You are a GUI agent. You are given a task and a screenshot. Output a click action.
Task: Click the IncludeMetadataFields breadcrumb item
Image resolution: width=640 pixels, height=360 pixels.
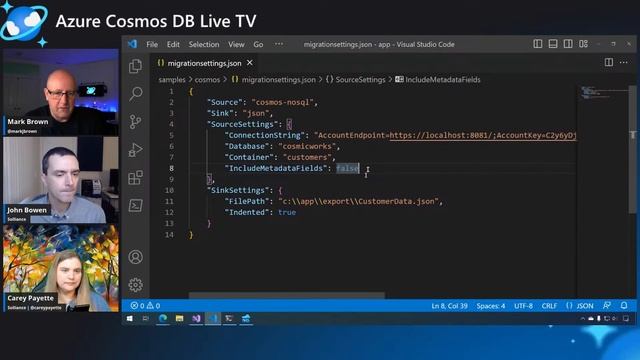pyautogui.click(x=438, y=80)
